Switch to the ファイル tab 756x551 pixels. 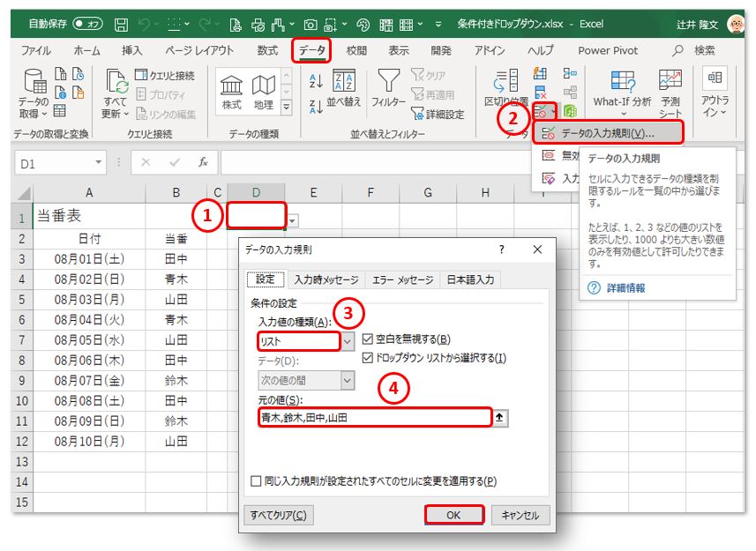point(36,50)
